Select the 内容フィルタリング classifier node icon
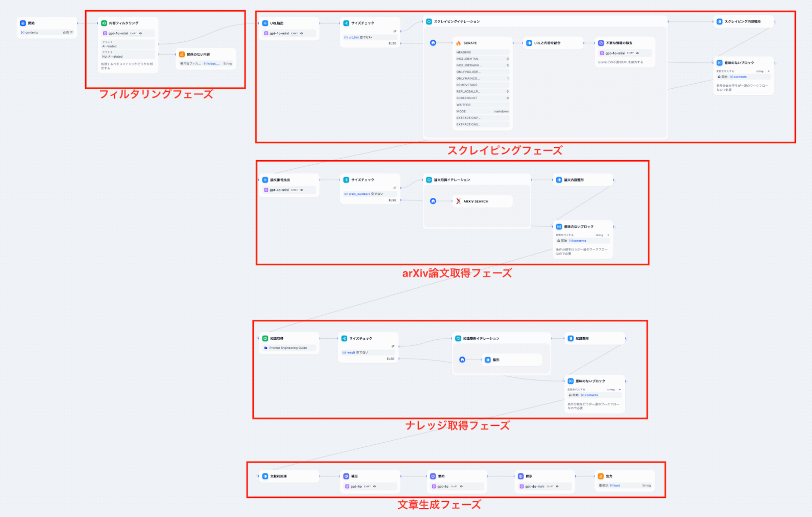This screenshot has height=517, width=812. [x=104, y=23]
